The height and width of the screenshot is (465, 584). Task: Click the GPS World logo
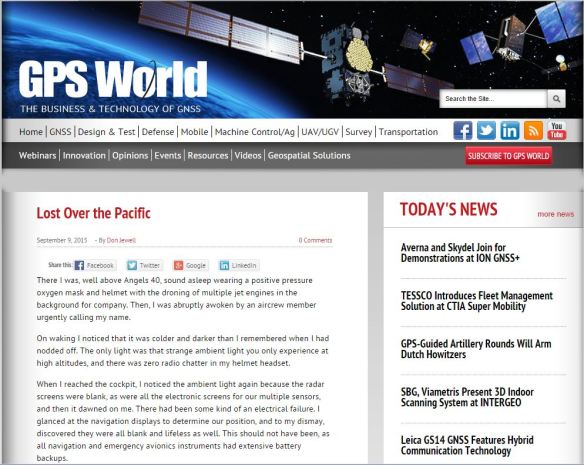pyautogui.click(x=113, y=79)
